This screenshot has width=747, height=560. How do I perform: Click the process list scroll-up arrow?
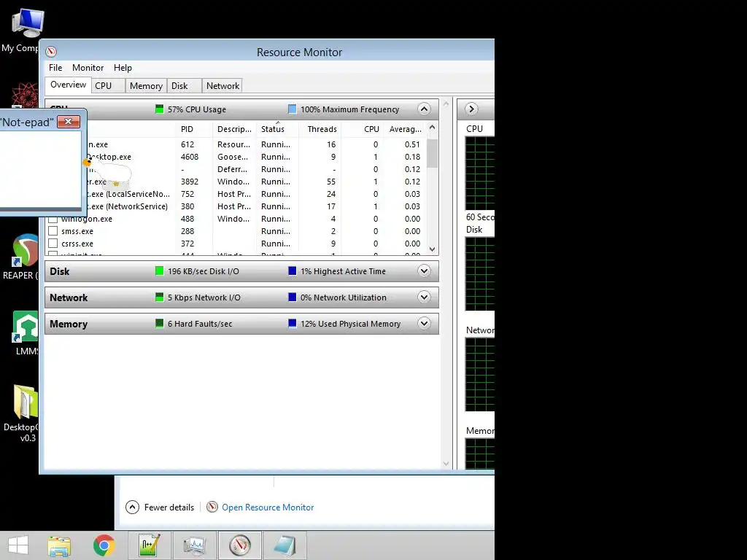pyautogui.click(x=432, y=127)
